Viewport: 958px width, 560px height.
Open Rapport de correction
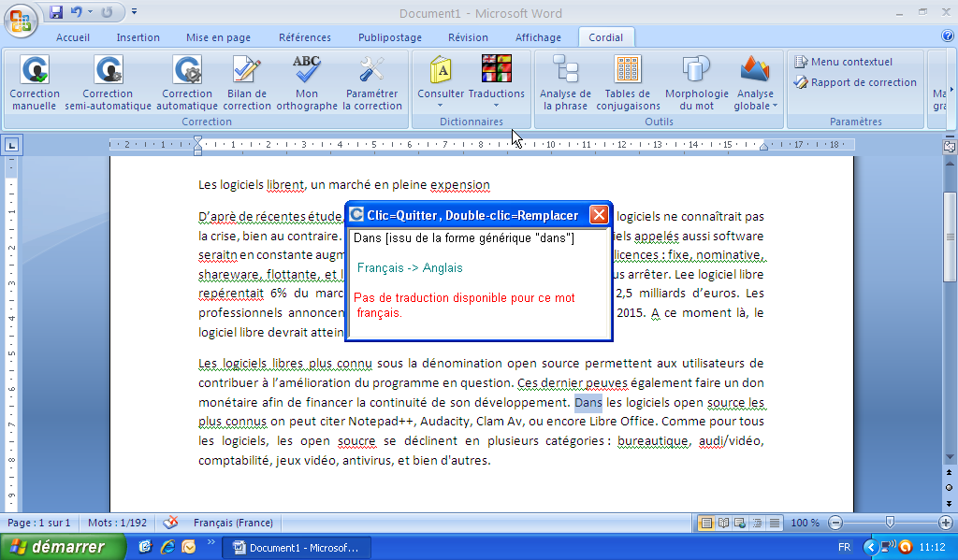tap(855, 82)
